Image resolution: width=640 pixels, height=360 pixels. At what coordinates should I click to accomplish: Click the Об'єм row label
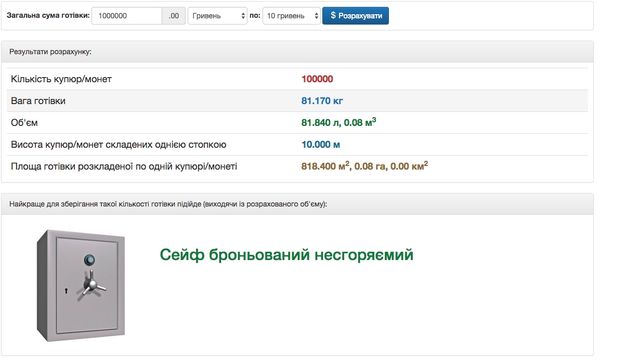pyautogui.click(x=24, y=123)
